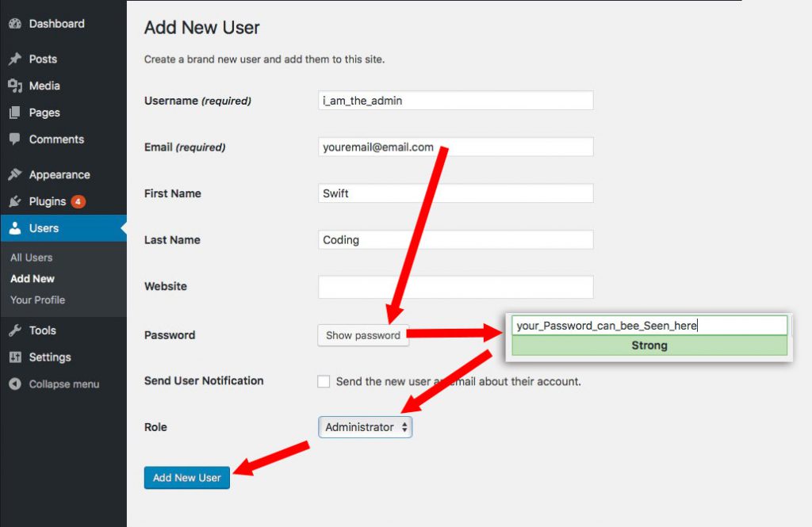Click the Settings sliders icon
This screenshot has height=527, width=812.
coord(14,357)
